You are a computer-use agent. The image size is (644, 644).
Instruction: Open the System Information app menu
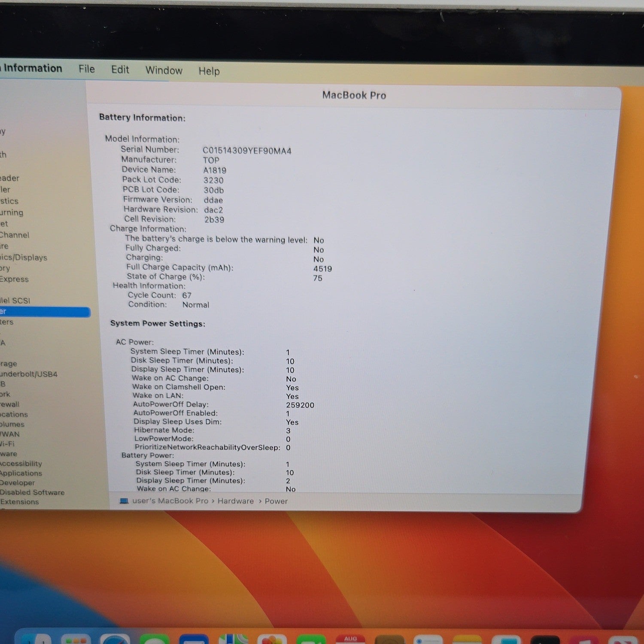[x=31, y=68]
